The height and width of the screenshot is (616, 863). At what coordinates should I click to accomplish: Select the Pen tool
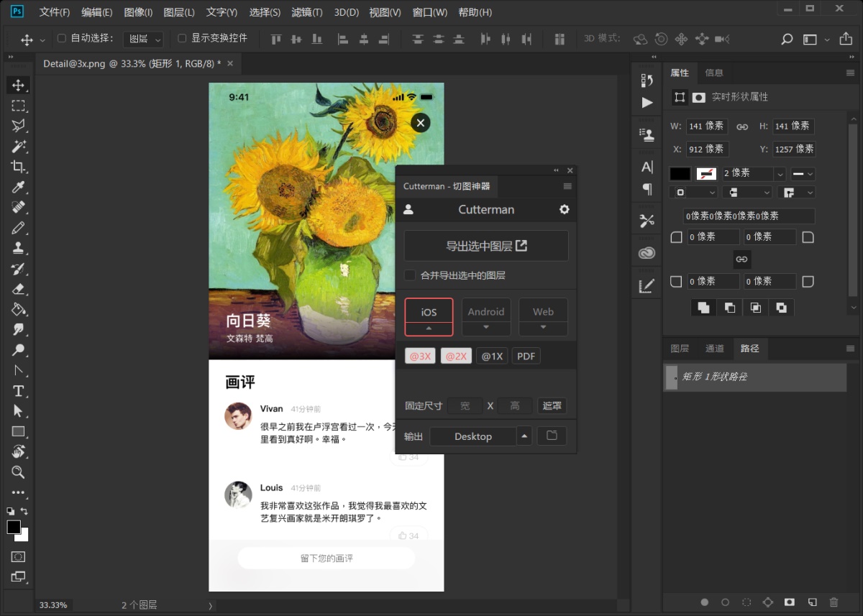pyautogui.click(x=18, y=370)
